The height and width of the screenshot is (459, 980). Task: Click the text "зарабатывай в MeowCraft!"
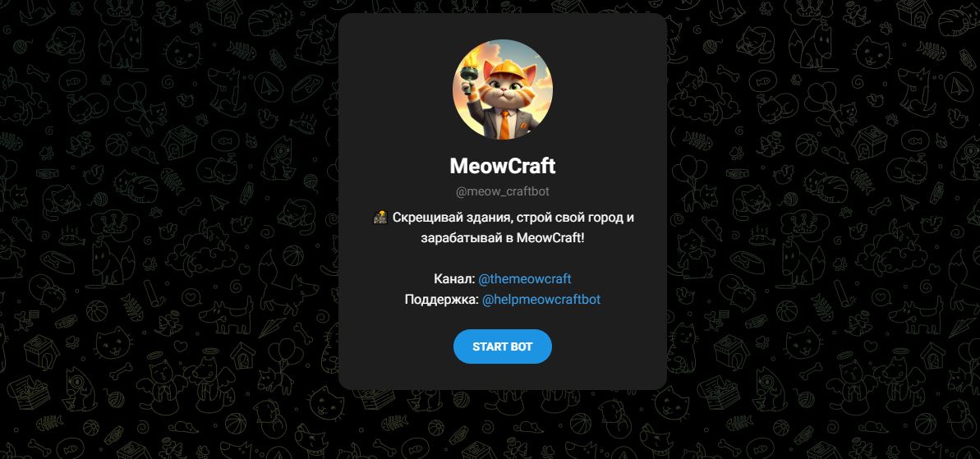[x=503, y=238]
